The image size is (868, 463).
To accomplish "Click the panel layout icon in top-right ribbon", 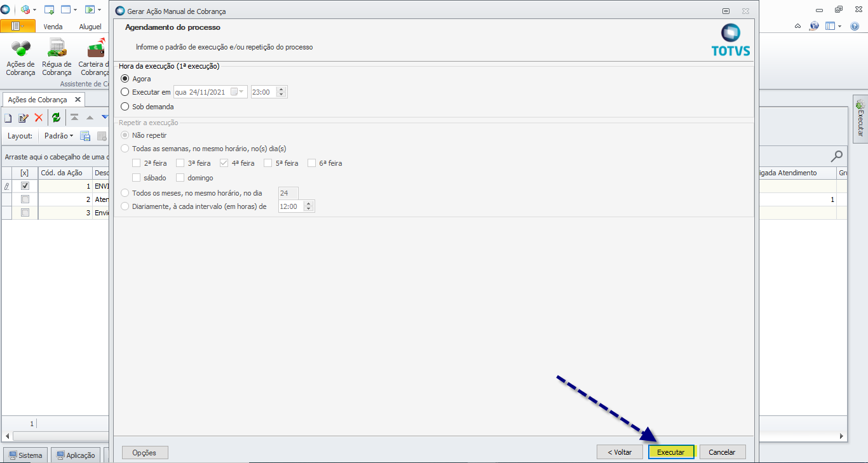I will tap(830, 26).
